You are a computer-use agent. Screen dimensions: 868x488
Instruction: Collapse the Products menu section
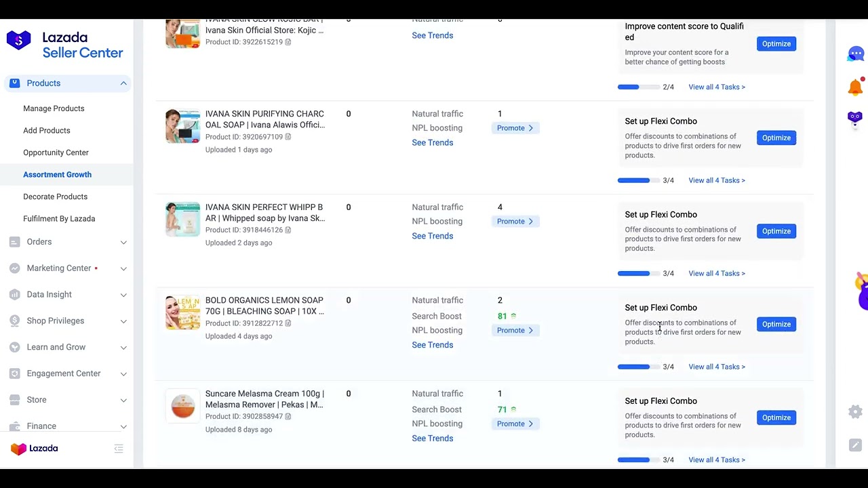(123, 83)
